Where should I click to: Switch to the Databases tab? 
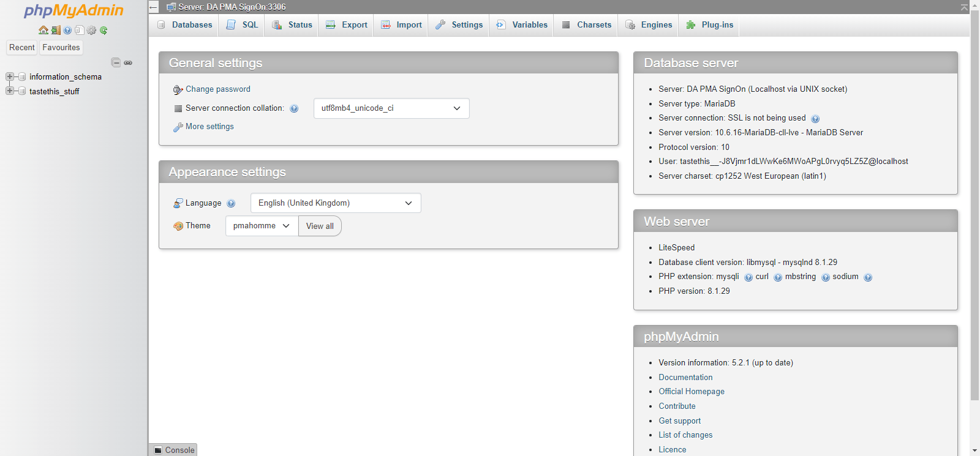point(184,25)
